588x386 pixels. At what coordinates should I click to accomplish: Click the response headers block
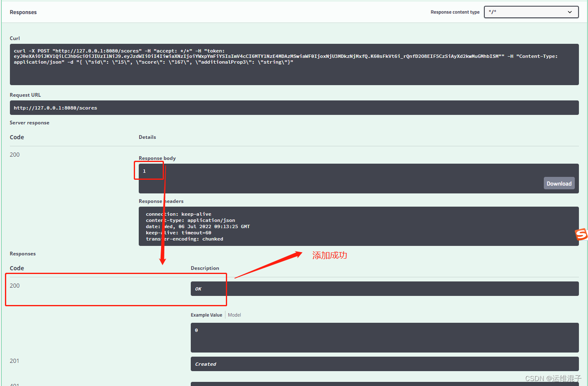[358, 226]
